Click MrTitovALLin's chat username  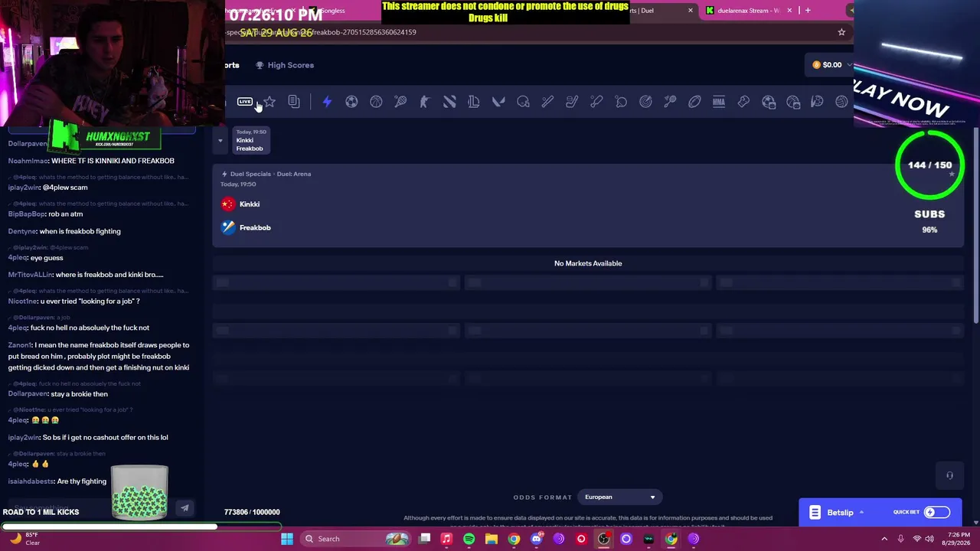coord(31,275)
